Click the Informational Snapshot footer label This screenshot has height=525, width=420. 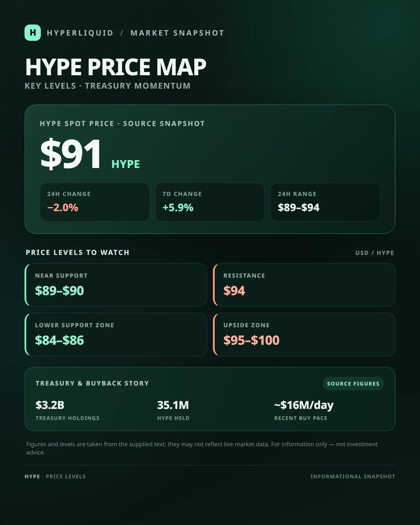(x=353, y=477)
